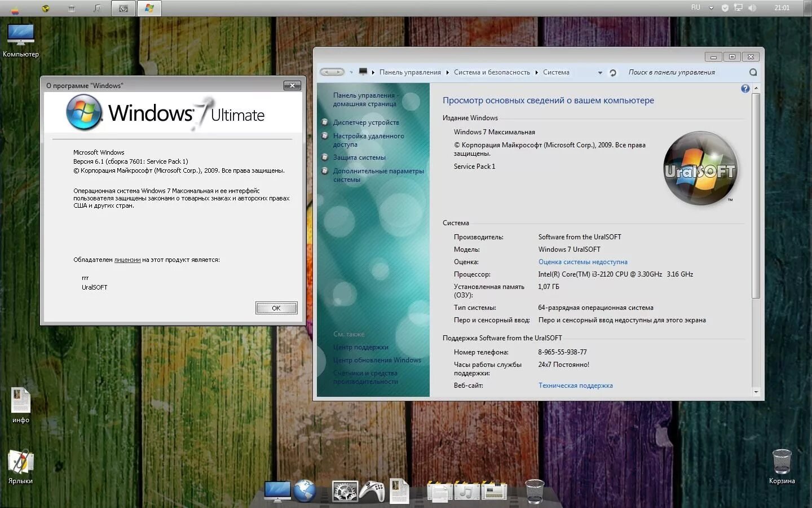Click back arrow in System window
The height and width of the screenshot is (508, 812).
(x=326, y=72)
